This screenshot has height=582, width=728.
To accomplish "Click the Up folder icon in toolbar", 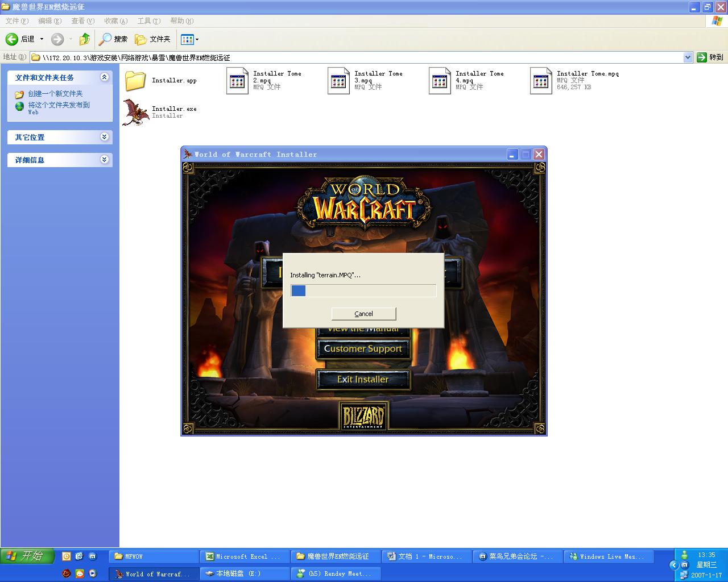I will [x=84, y=39].
